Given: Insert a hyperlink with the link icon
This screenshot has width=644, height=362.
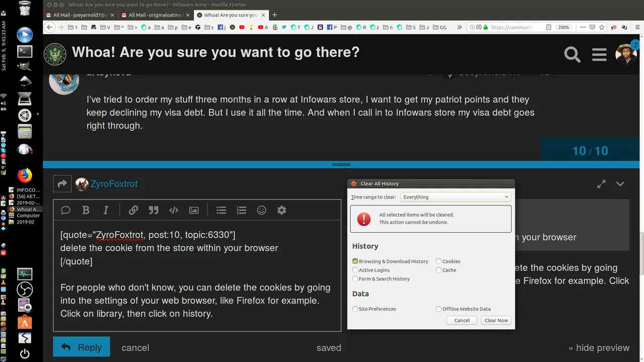Looking at the screenshot, I should click(133, 210).
